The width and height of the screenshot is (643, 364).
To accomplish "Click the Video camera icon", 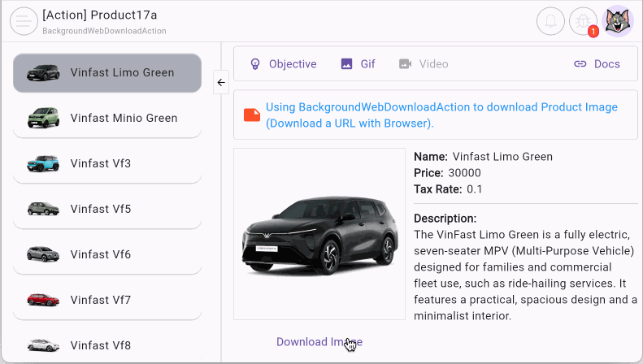I will point(406,64).
